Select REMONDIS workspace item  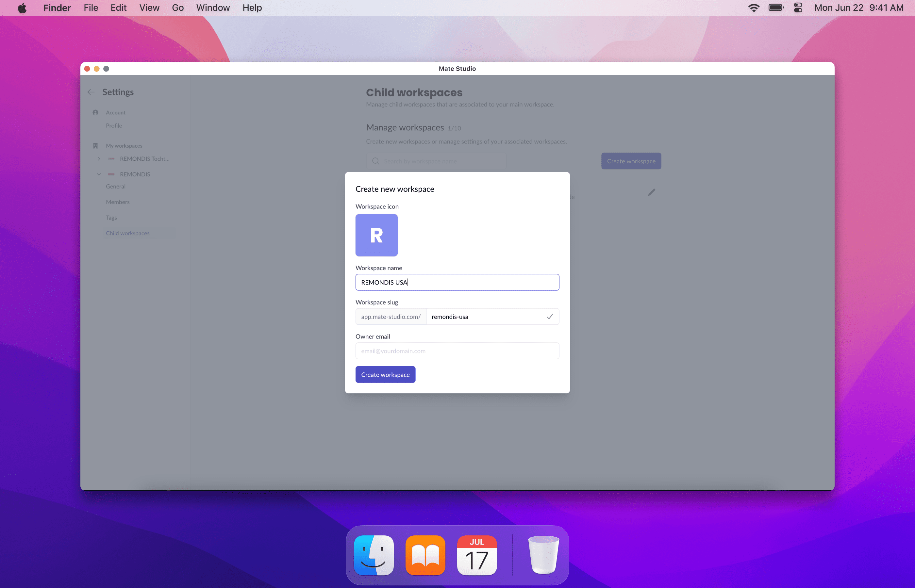coord(135,174)
